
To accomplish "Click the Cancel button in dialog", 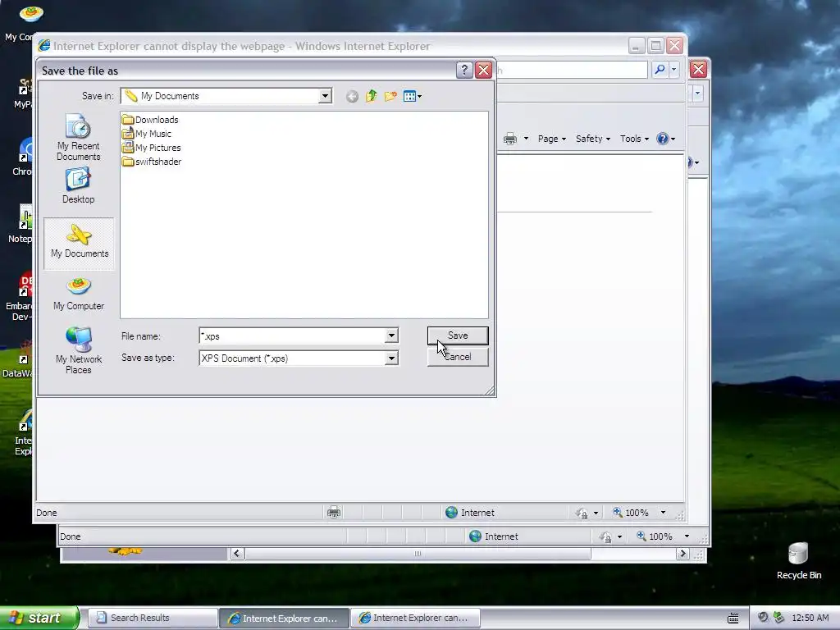I will coord(458,357).
